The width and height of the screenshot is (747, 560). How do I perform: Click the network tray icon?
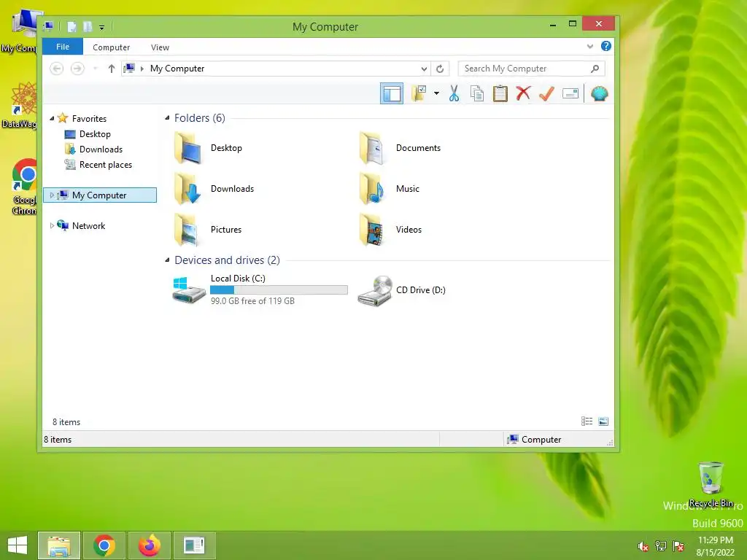pos(661,546)
